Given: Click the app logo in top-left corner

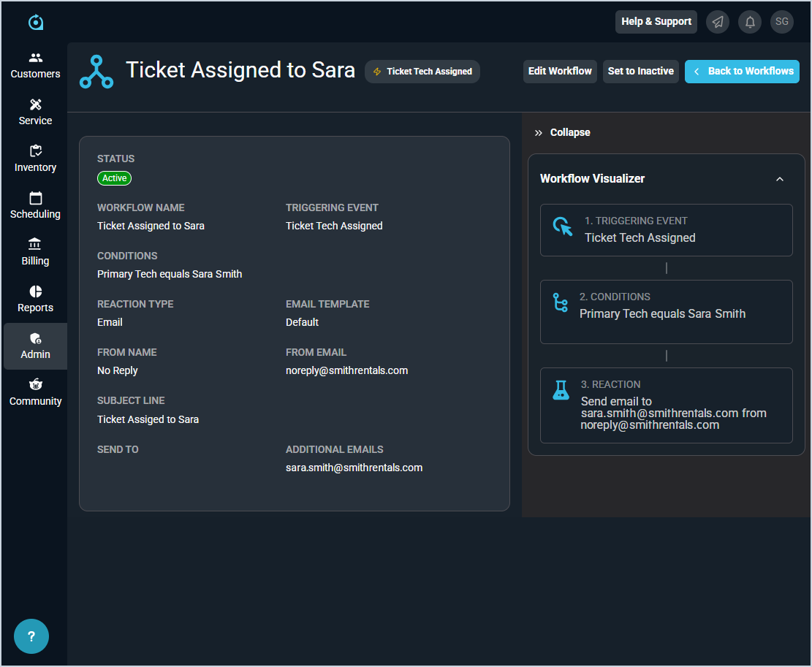Looking at the screenshot, I should (x=36, y=23).
